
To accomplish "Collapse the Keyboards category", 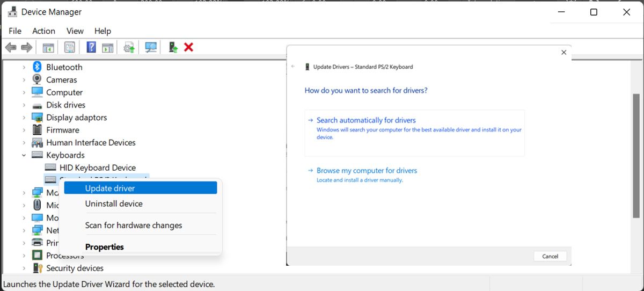I will 24,155.
